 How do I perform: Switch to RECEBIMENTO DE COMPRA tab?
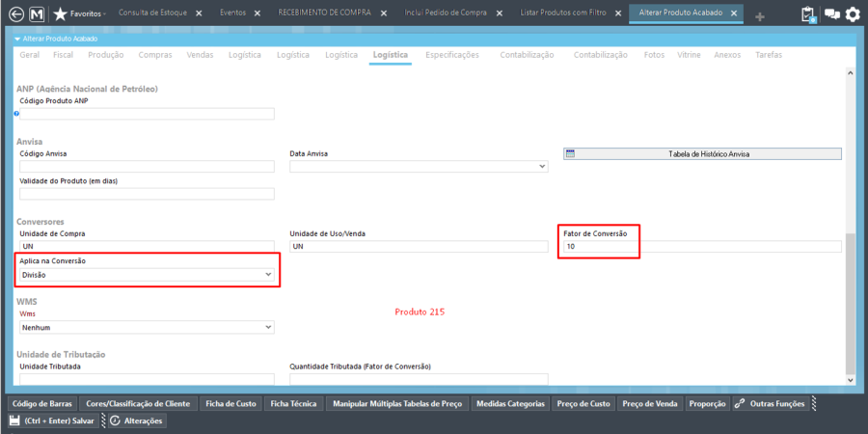[324, 13]
